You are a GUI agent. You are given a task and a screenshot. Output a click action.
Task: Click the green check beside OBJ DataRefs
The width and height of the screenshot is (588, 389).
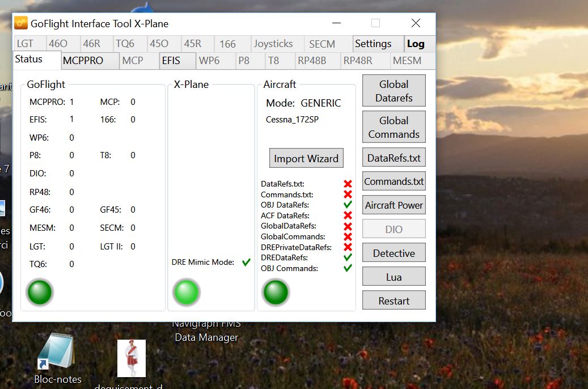pyautogui.click(x=348, y=205)
